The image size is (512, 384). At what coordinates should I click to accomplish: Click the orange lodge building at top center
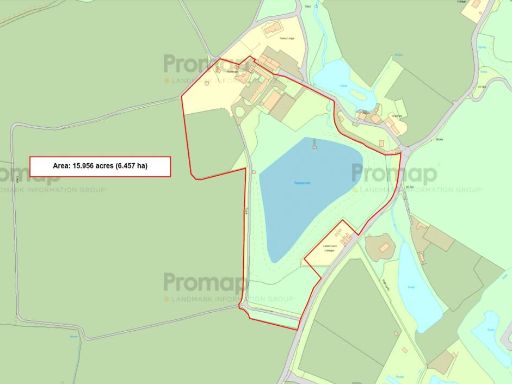pos(272,29)
